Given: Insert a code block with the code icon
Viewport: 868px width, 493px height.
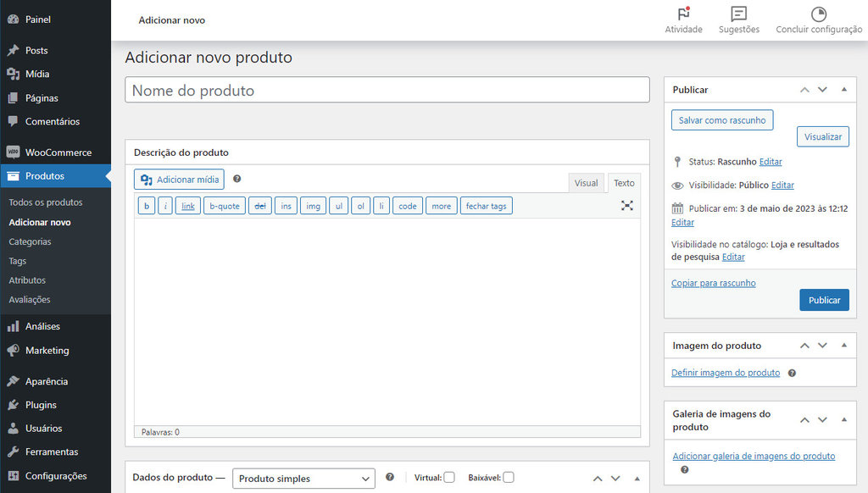Looking at the screenshot, I should [409, 205].
